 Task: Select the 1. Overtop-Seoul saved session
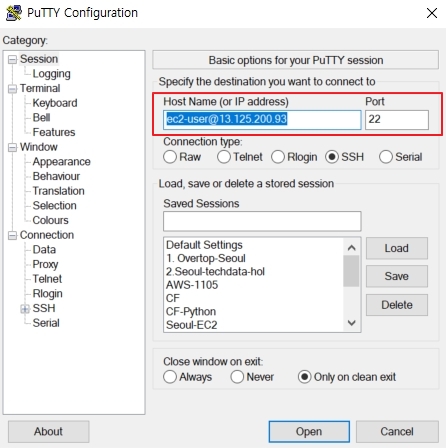coord(206,258)
